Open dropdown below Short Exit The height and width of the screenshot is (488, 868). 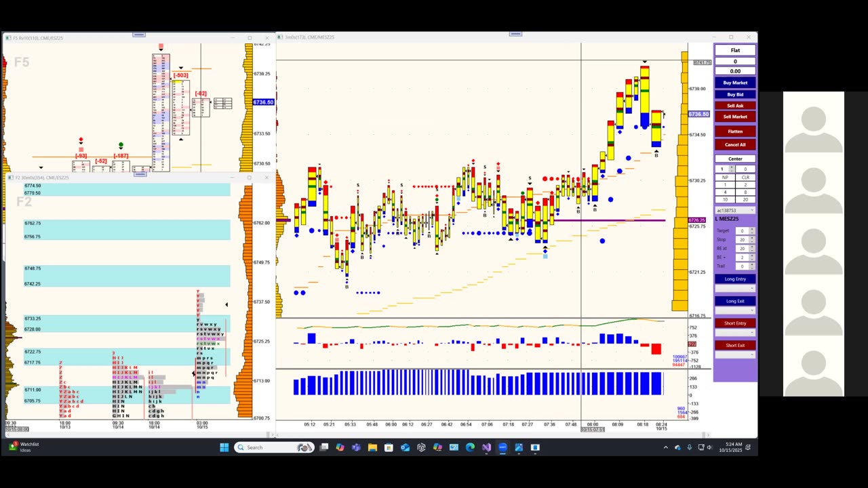[735, 354]
